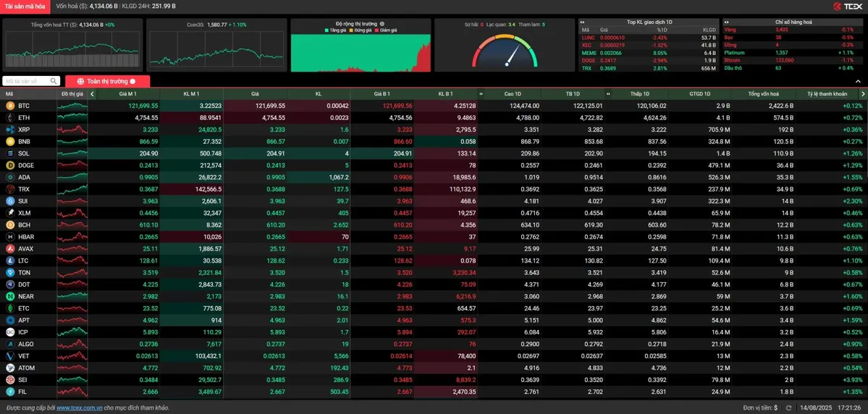Click the search magnifier icon
Screen dimensions: 868x414
[54, 81]
